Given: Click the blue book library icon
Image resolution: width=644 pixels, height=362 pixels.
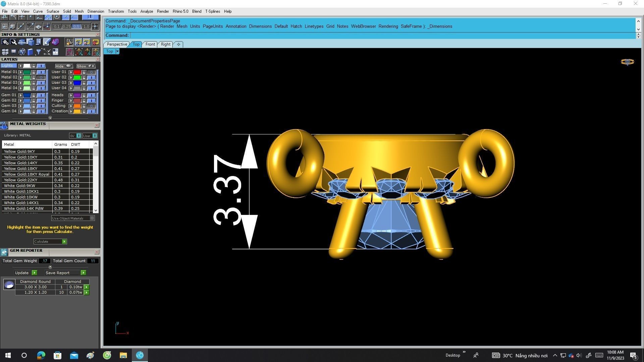Looking at the screenshot, I should pyautogui.click(x=30, y=52).
